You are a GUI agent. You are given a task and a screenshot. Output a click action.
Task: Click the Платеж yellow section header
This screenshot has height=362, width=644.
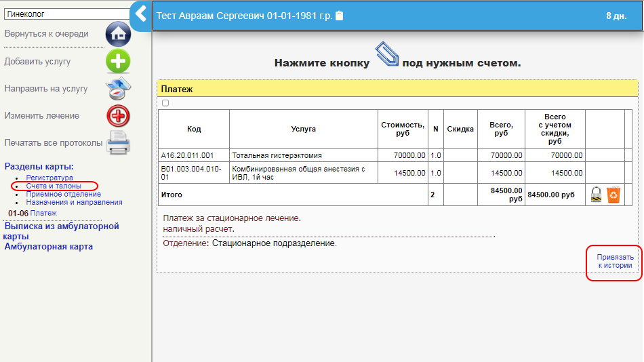point(397,89)
